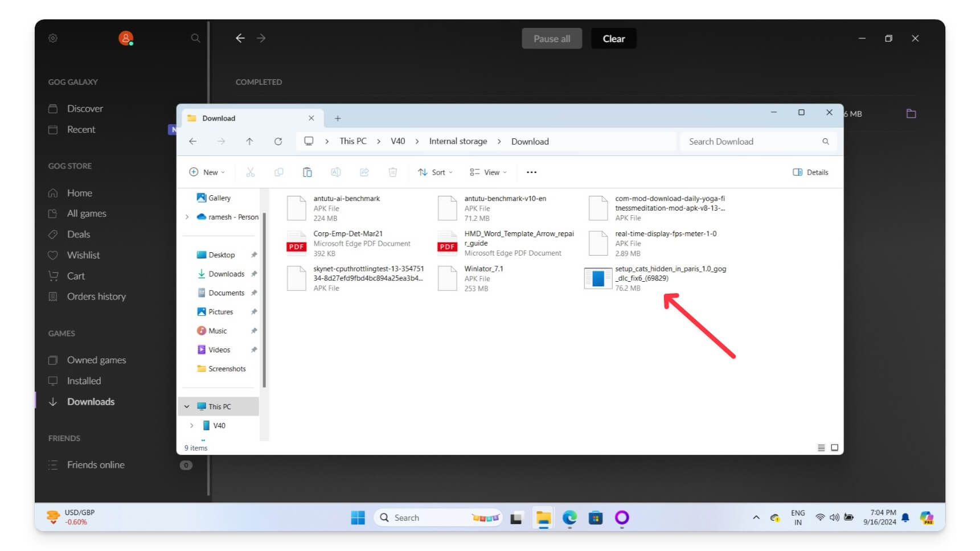Open All games in GOG Store sidebar
The image size is (980, 551).
pyautogui.click(x=87, y=213)
